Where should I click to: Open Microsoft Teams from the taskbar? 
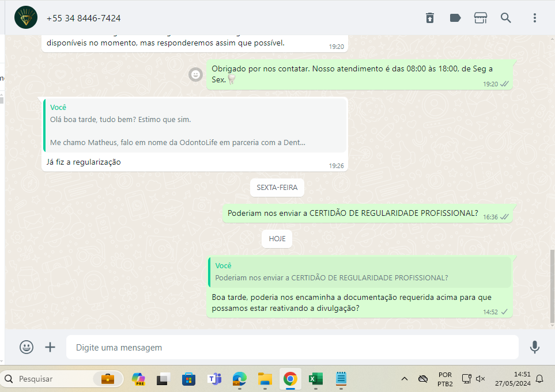(215, 379)
